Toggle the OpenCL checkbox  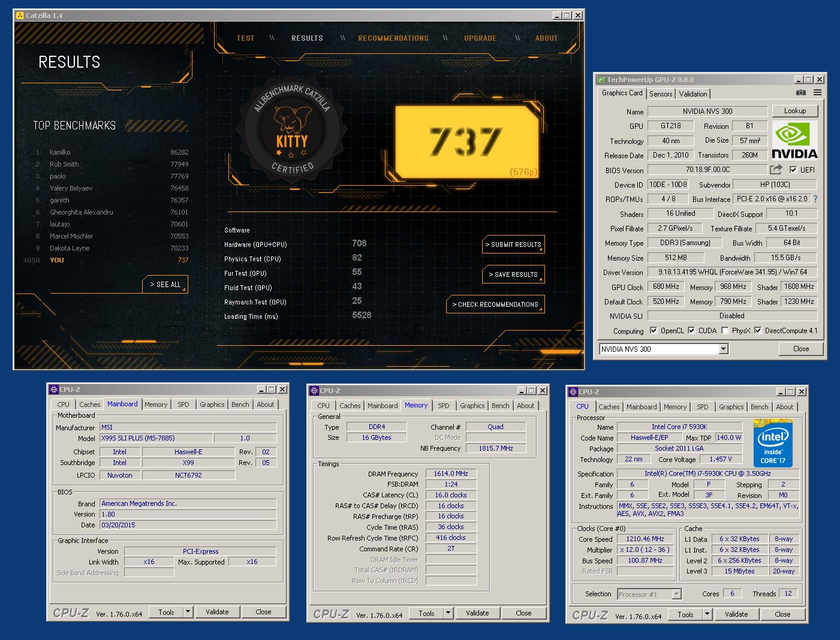pyautogui.click(x=654, y=330)
